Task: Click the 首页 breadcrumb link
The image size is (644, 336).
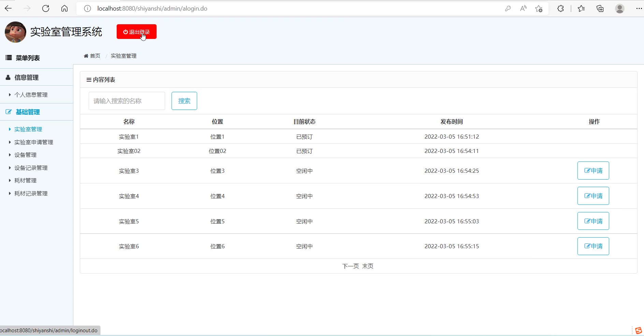Action: click(x=94, y=56)
